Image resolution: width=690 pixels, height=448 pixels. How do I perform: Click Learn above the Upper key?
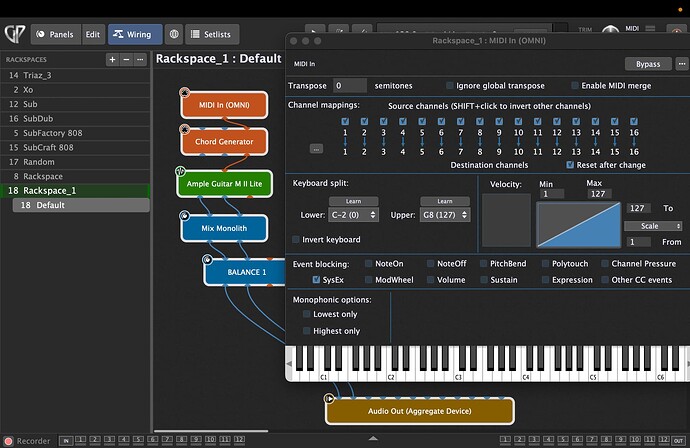click(445, 201)
